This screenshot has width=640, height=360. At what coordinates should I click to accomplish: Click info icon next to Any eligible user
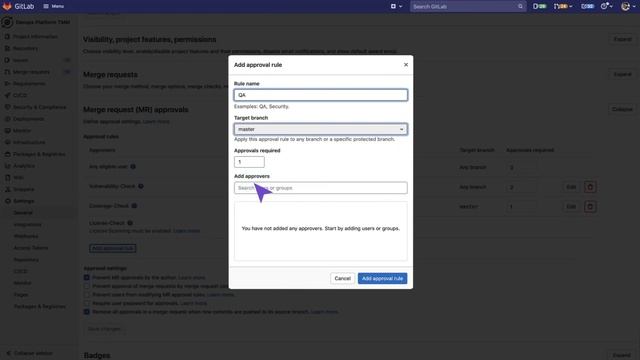[x=133, y=167]
